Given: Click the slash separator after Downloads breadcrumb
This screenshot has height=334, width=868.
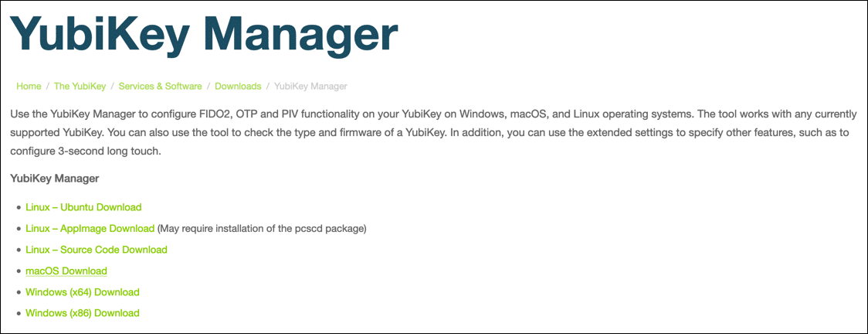Looking at the screenshot, I should [x=267, y=87].
